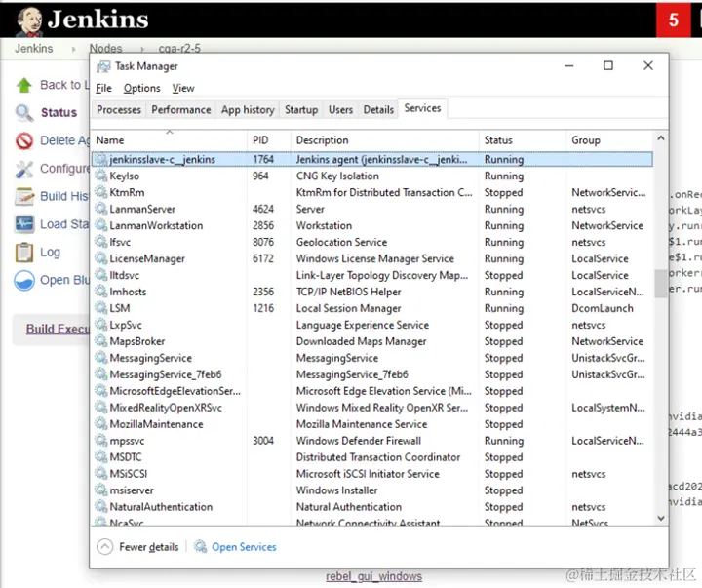
Task: Click the Jenkins butler logo icon
Action: [x=29, y=21]
